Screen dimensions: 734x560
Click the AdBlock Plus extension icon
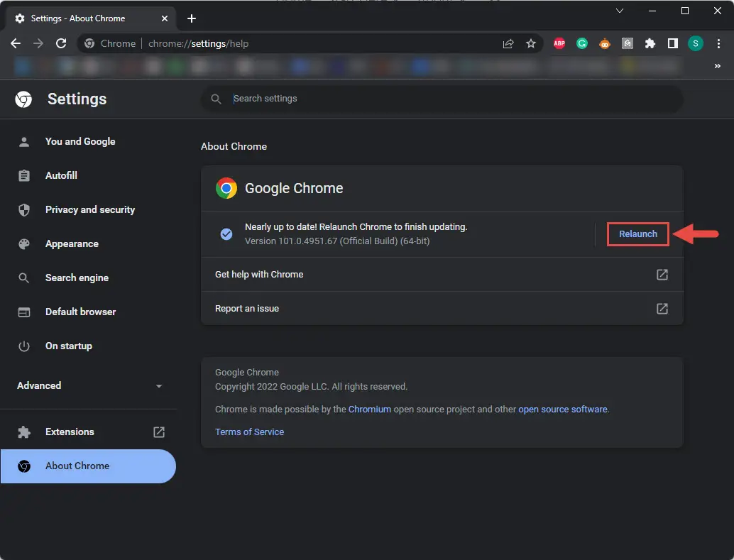click(x=559, y=43)
